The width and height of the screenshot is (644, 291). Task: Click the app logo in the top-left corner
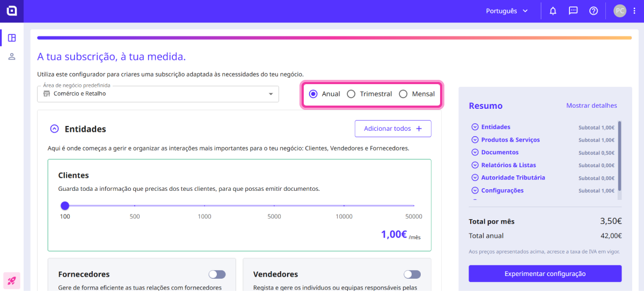click(11, 11)
